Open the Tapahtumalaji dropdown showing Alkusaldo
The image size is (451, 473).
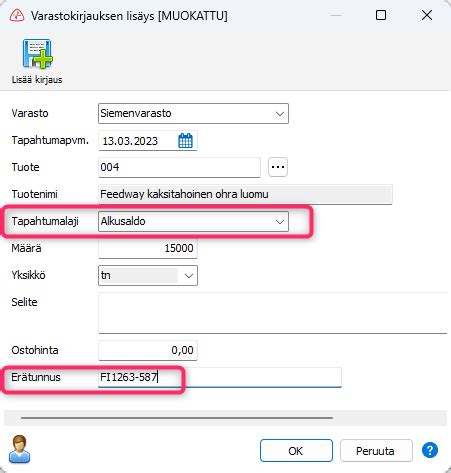(193, 221)
